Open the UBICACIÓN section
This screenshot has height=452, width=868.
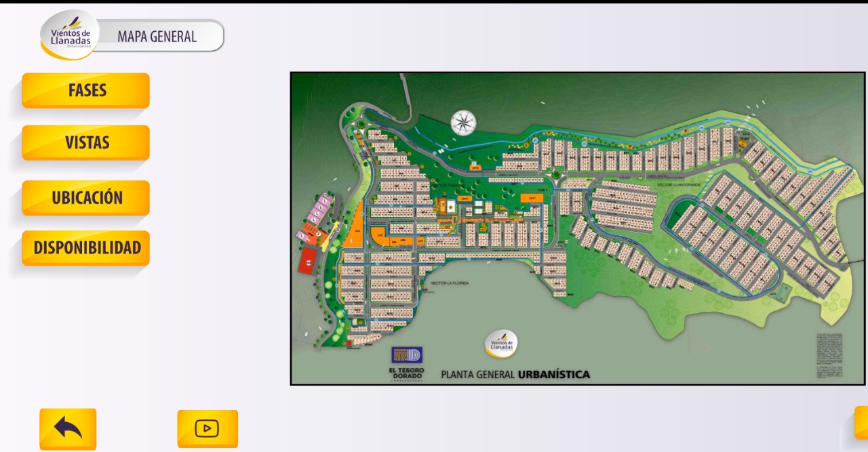coord(86,198)
